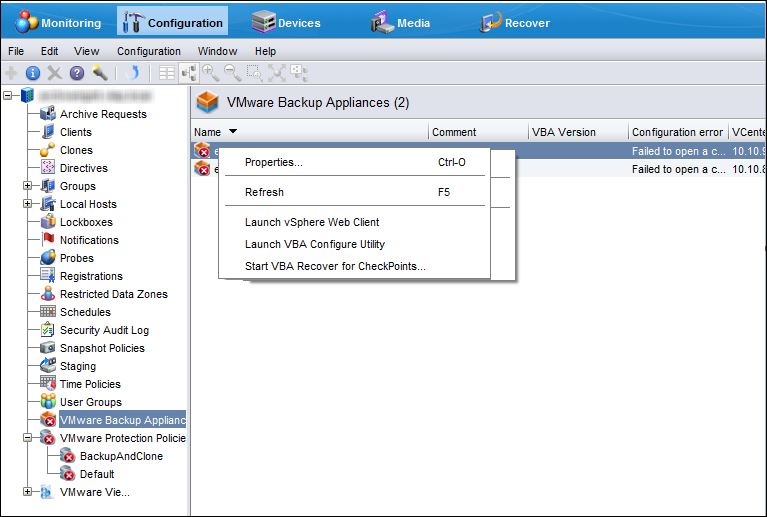
Task: Expand the Groups tree node
Action: (x=27, y=186)
